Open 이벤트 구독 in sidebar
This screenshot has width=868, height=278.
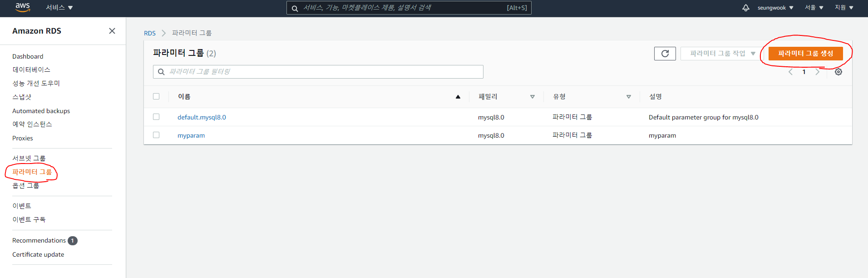(x=29, y=219)
